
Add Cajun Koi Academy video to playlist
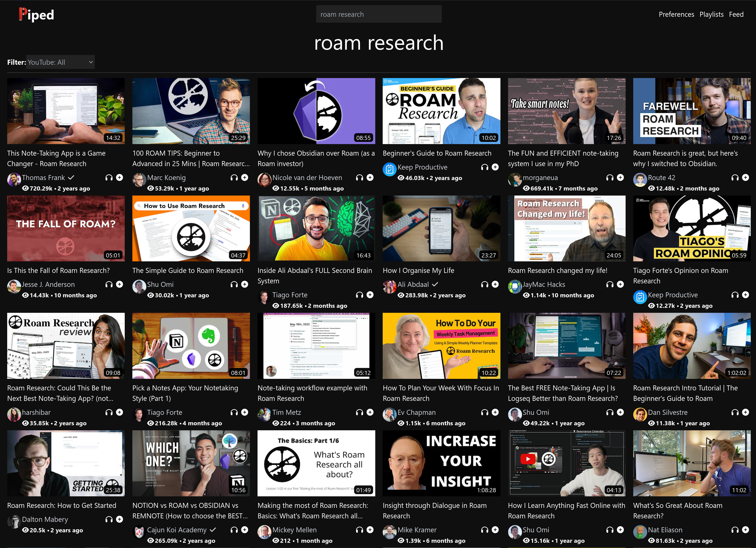tap(245, 530)
